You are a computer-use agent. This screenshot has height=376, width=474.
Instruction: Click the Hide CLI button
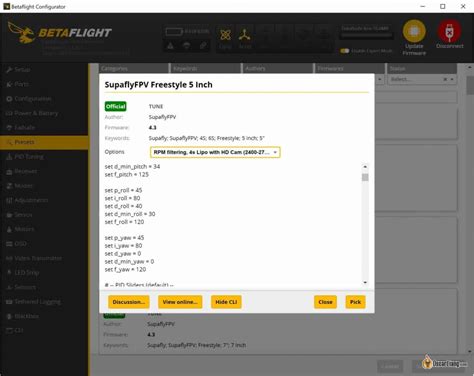(x=226, y=302)
